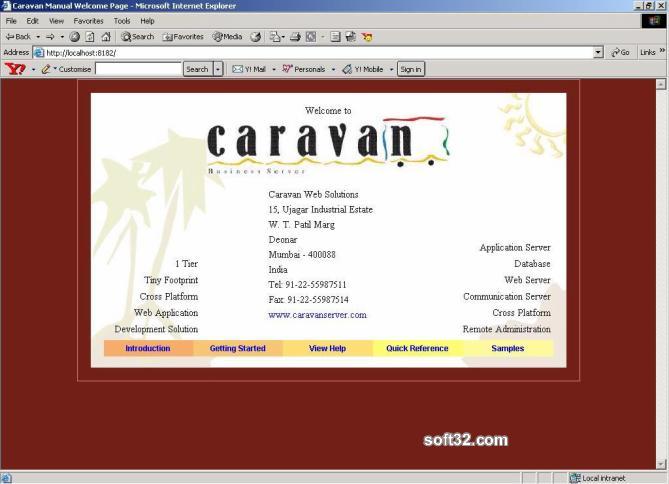
Task: Expand the Links toolbar chevron
Action: point(662,51)
